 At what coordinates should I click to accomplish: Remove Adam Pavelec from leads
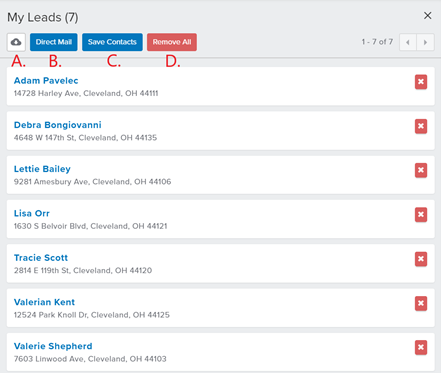tap(421, 82)
